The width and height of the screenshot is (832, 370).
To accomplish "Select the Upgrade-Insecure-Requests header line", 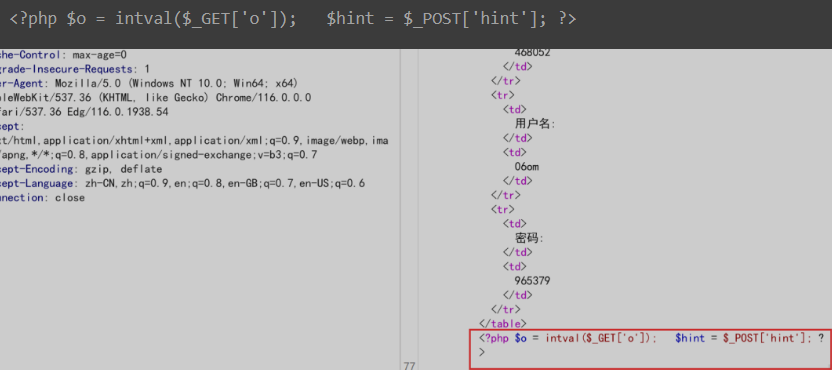I will pyautogui.click(x=75, y=69).
